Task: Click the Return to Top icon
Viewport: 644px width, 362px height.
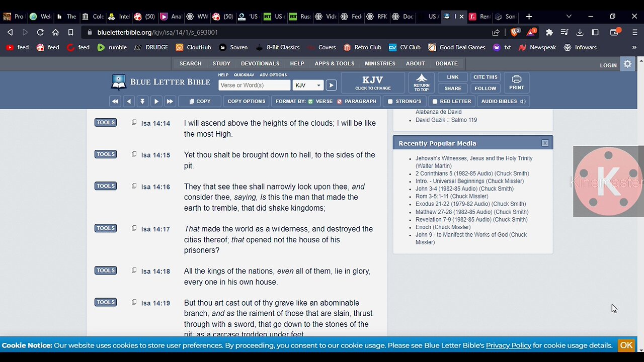Action: [x=422, y=82]
